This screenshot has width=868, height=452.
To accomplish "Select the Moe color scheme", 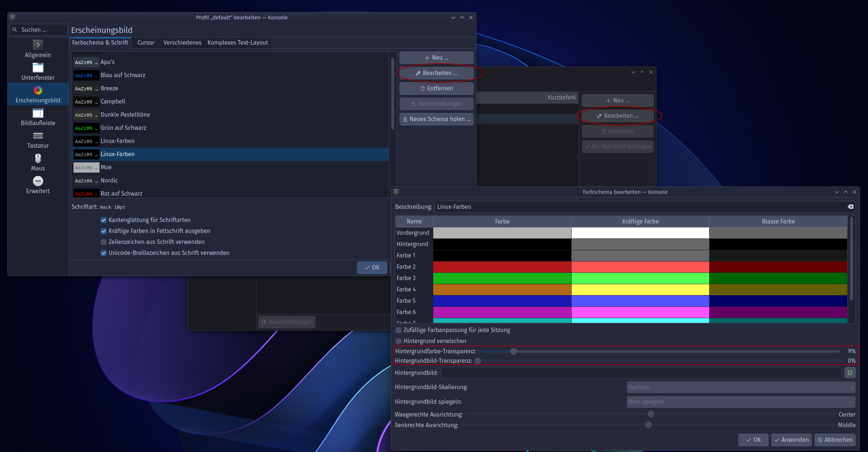I will click(x=231, y=167).
